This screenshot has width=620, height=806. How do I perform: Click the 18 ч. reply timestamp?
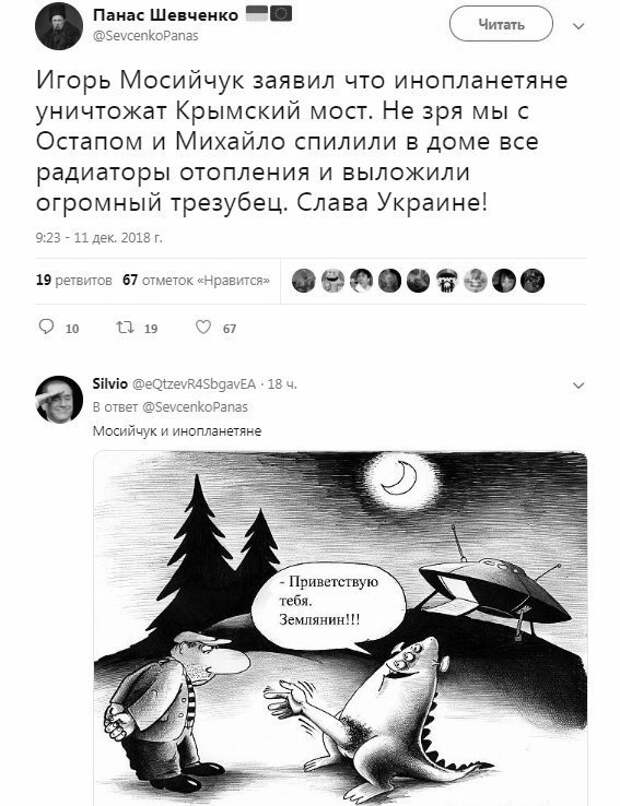coord(283,384)
